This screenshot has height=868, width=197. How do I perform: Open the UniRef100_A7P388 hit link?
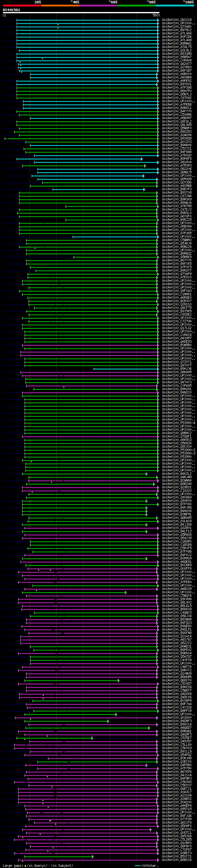tap(177, 88)
